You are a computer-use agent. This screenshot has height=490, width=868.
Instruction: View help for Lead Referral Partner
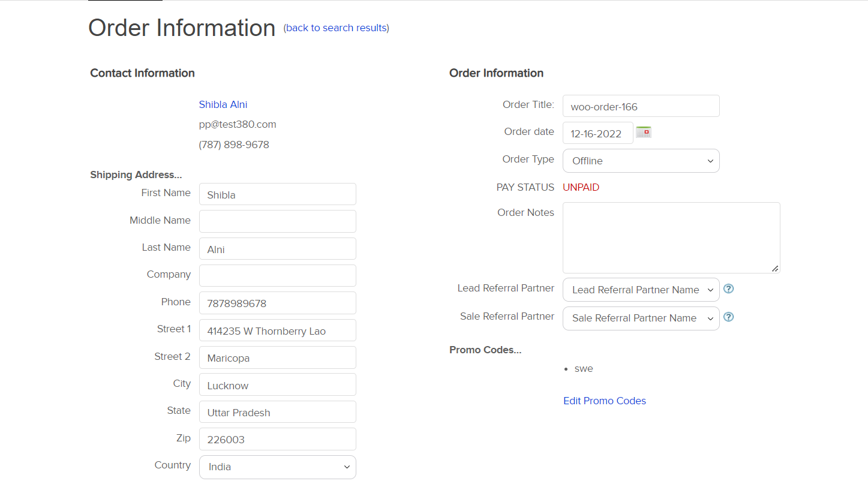tap(728, 288)
